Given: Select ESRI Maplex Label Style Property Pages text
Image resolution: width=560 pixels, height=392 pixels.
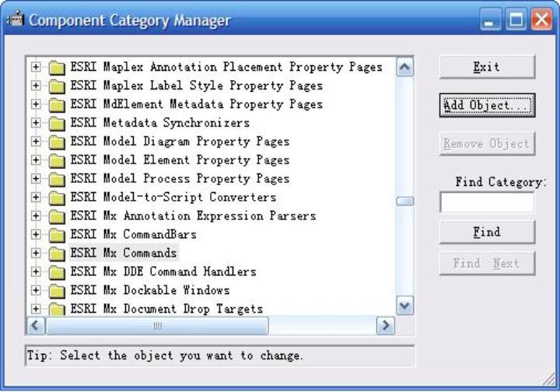Looking at the screenshot, I should [x=197, y=86].
